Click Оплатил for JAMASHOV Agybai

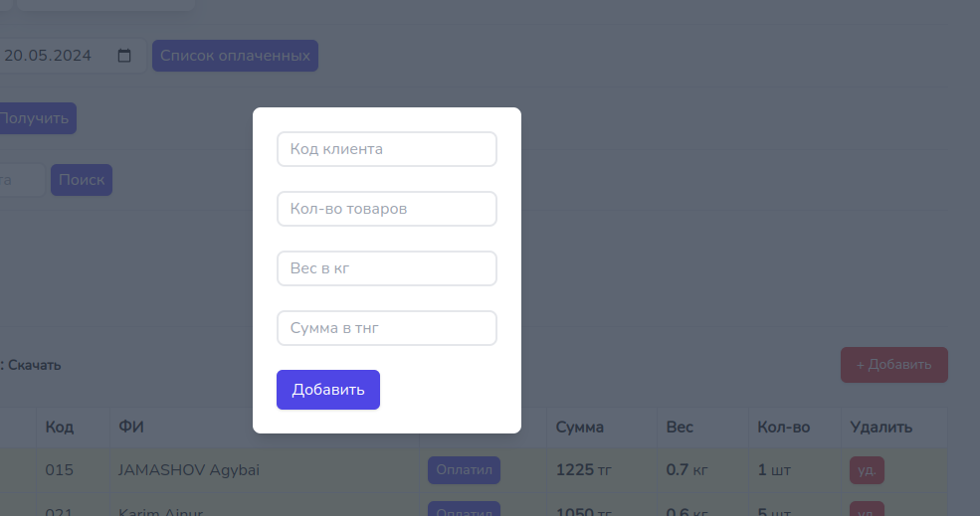tap(464, 470)
